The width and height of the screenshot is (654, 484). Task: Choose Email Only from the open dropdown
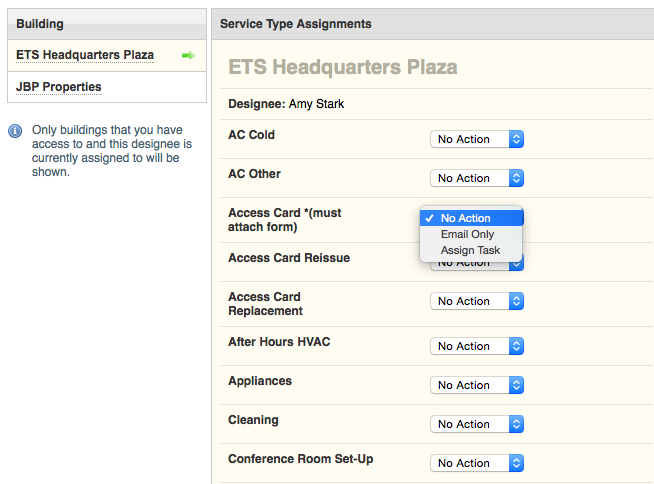coord(467,234)
